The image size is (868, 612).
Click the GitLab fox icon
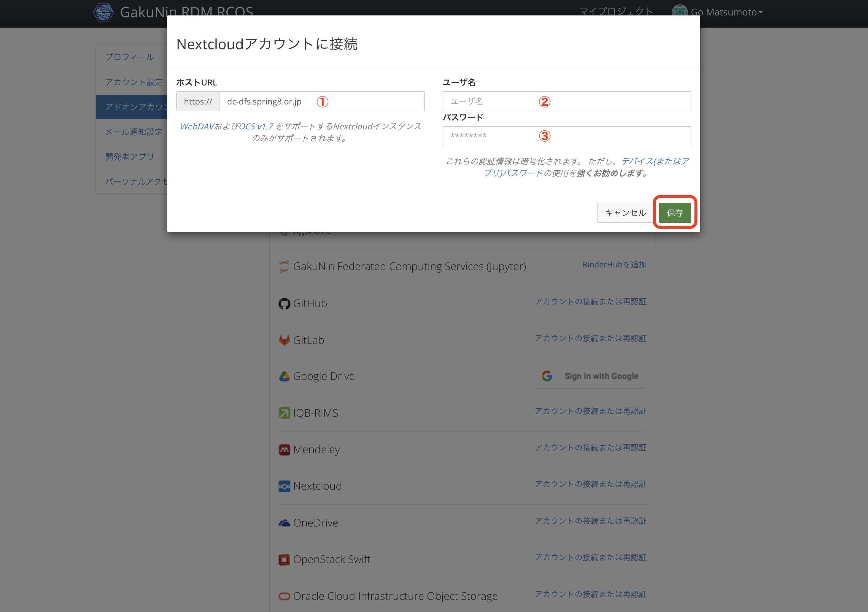(284, 340)
